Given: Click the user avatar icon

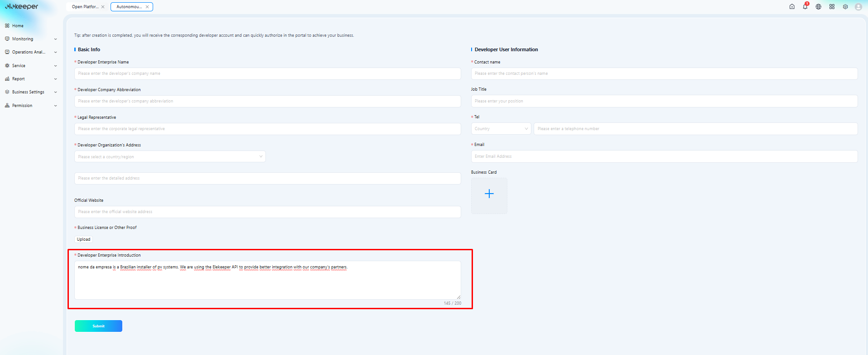Looking at the screenshot, I should click(858, 7).
